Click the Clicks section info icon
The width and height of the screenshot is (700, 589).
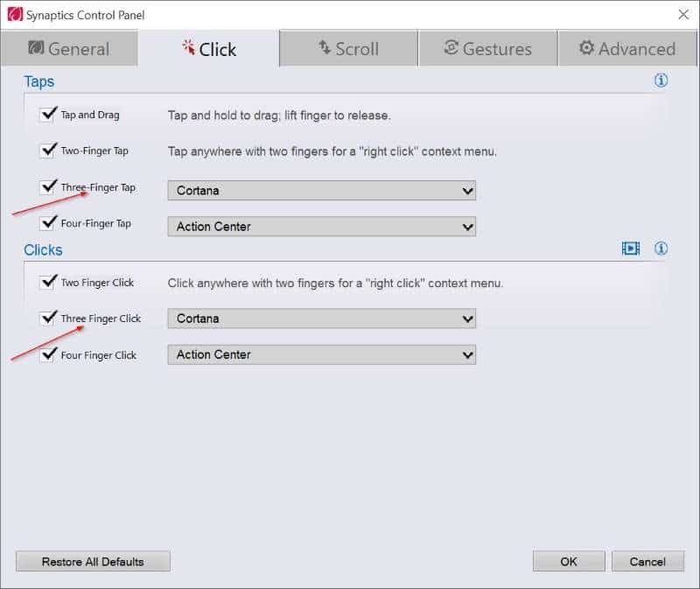pyautogui.click(x=661, y=249)
